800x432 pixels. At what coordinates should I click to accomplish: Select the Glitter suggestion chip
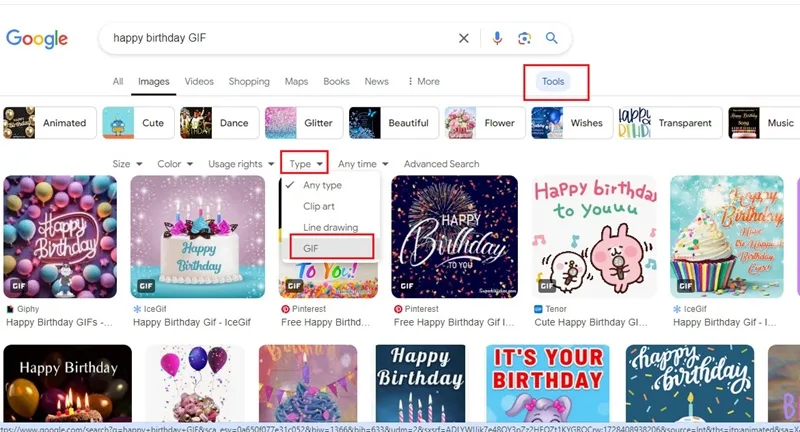(304, 123)
